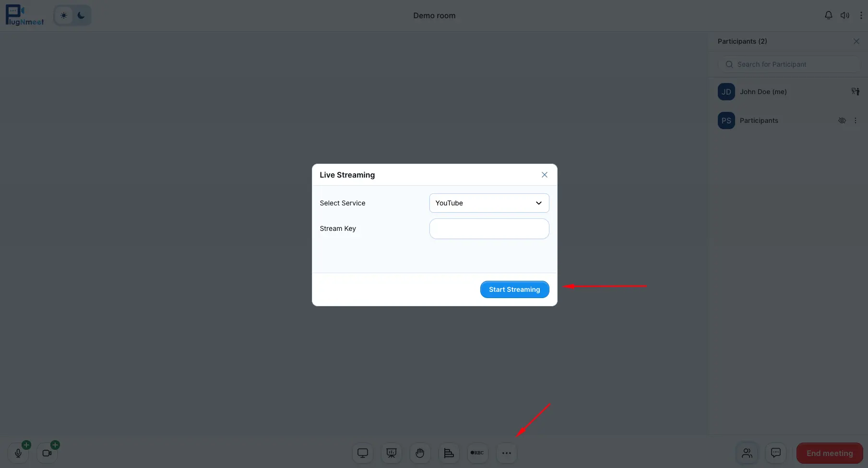Click the speaker volume icon

(844, 15)
